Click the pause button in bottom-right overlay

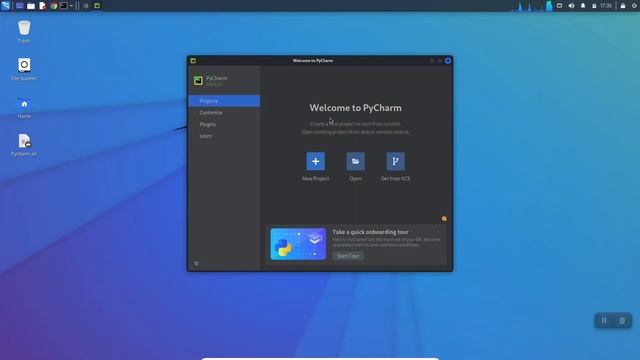click(604, 320)
